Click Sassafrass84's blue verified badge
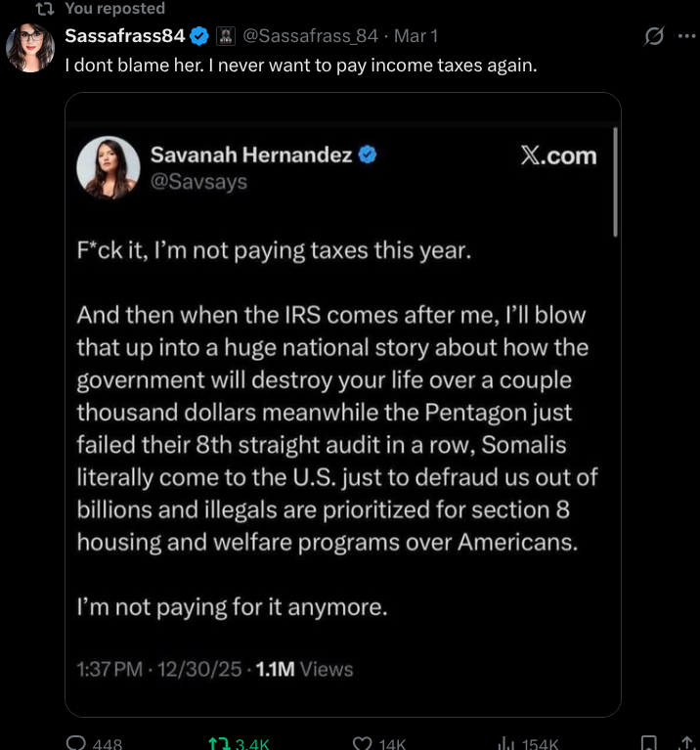Viewport: 700px width, 750px height. pos(199,37)
